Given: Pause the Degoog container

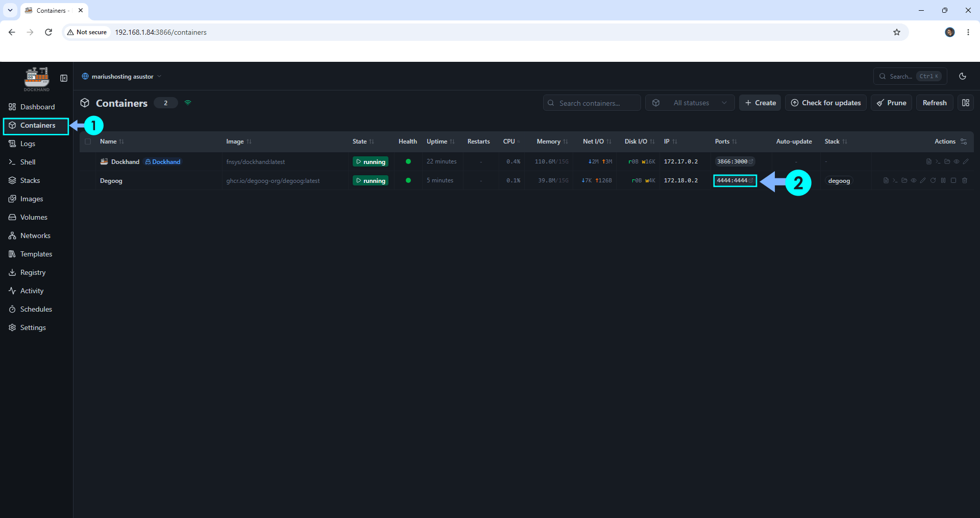Looking at the screenshot, I should pyautogui.click(x=943, y=180).
